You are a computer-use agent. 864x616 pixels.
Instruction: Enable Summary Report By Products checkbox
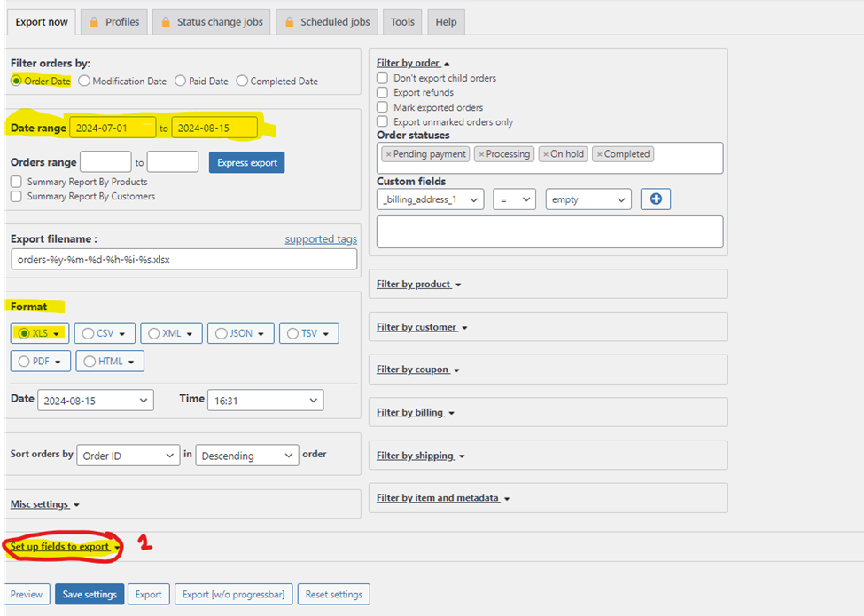(x=17, y=182)
